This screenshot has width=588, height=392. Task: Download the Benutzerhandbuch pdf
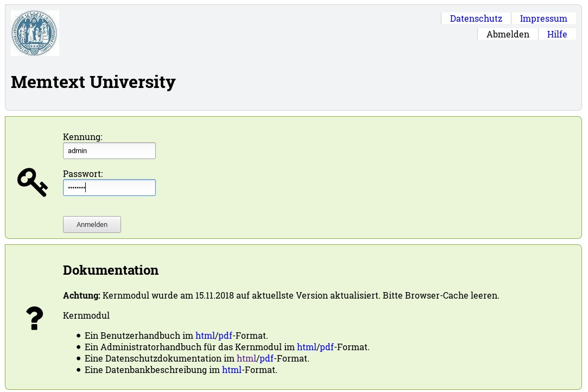click(225, 336)
